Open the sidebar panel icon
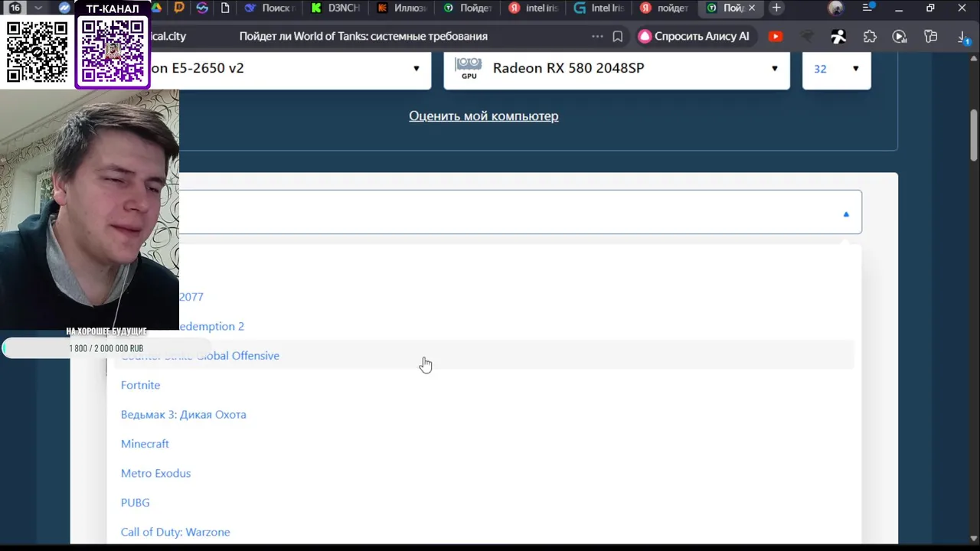Viewport: 980px width, 551px height. point(931,36)
